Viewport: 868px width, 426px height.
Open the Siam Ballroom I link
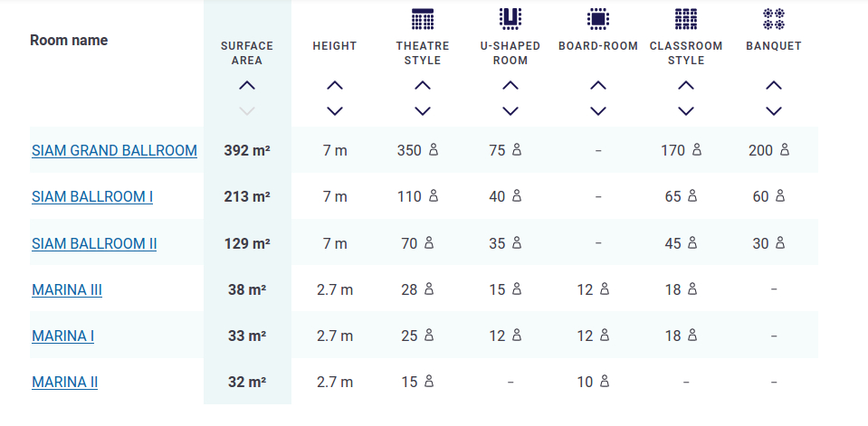[92, 196]
